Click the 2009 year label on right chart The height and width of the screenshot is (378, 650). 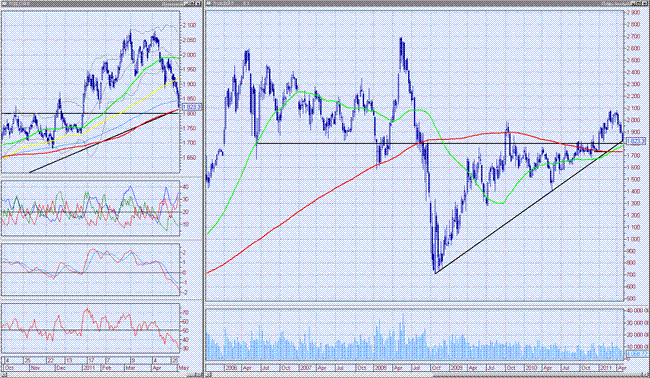pyautogui.click(x=457, y=368)
